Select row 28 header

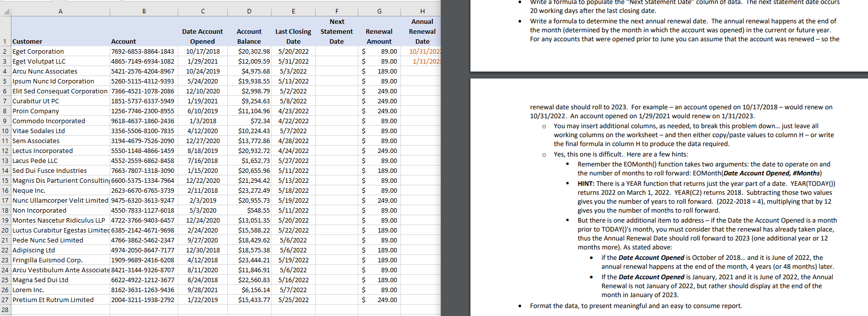click(5, 310)
